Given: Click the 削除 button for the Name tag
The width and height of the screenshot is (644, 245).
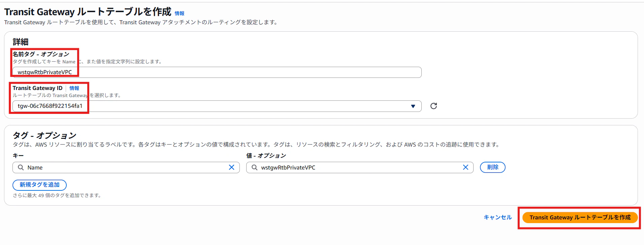Looking at the screenshot, I should (492, 167).
